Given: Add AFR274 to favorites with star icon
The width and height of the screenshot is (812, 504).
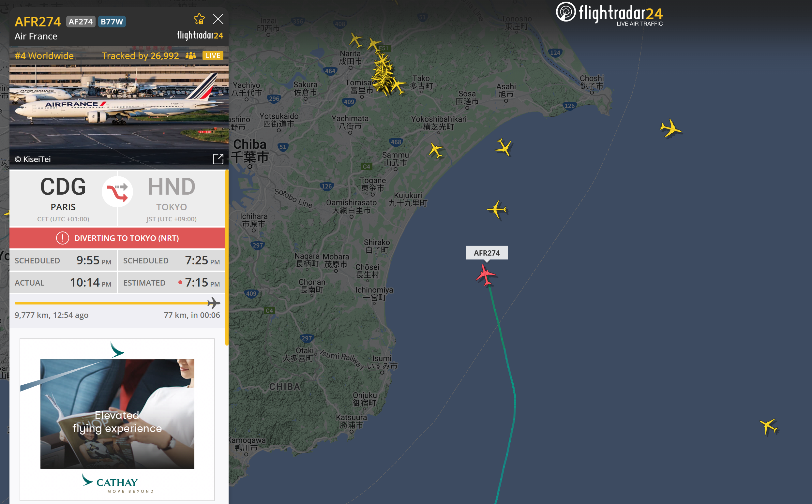Looking at the screenshot, I should point(199,19).
